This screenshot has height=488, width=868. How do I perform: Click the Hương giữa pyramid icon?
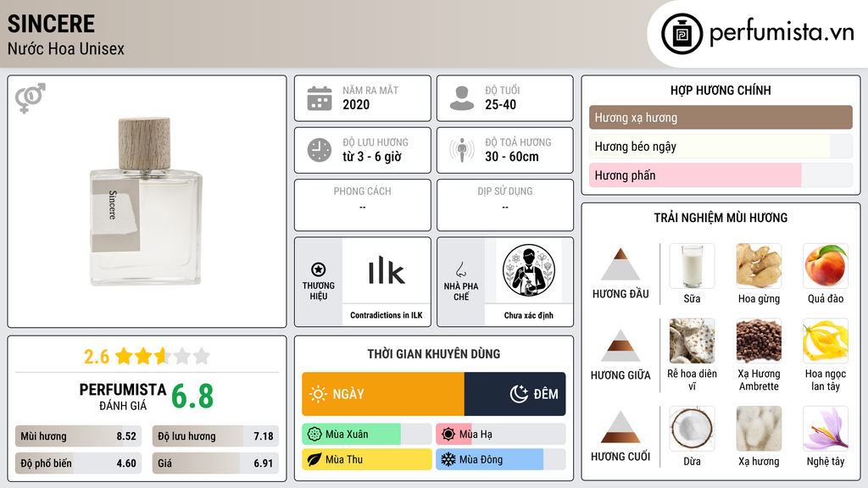620,346
